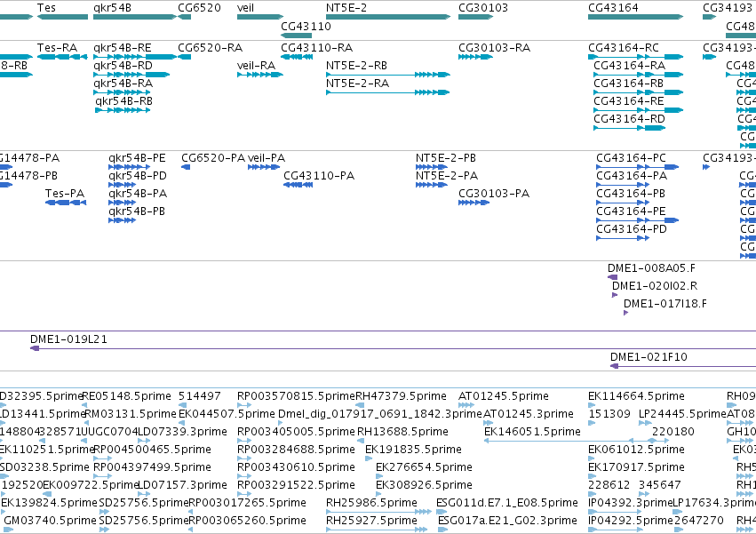The width and height of the screenshot is (756, 534).
Task: Open the CG43164 gene feature
Action: (635, 17)
